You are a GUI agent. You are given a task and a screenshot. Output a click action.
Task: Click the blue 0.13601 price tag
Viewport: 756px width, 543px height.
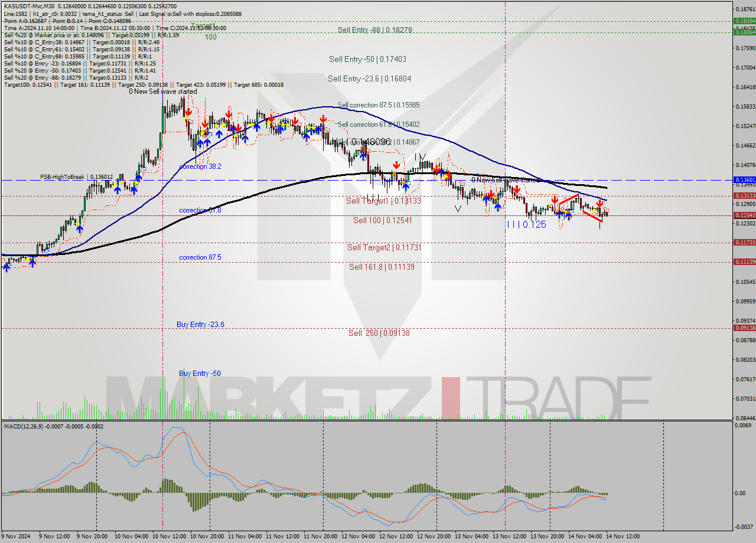[x=744, y=179]
